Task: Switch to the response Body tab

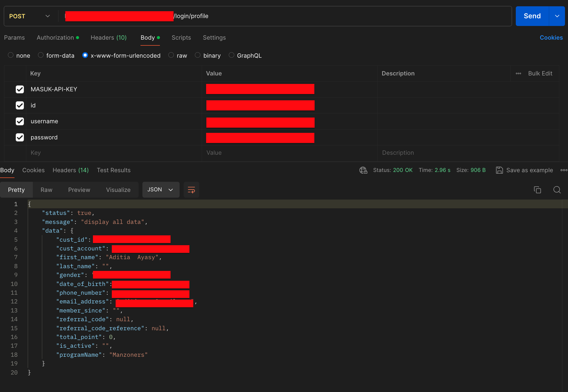Action: tap(7, 170)
